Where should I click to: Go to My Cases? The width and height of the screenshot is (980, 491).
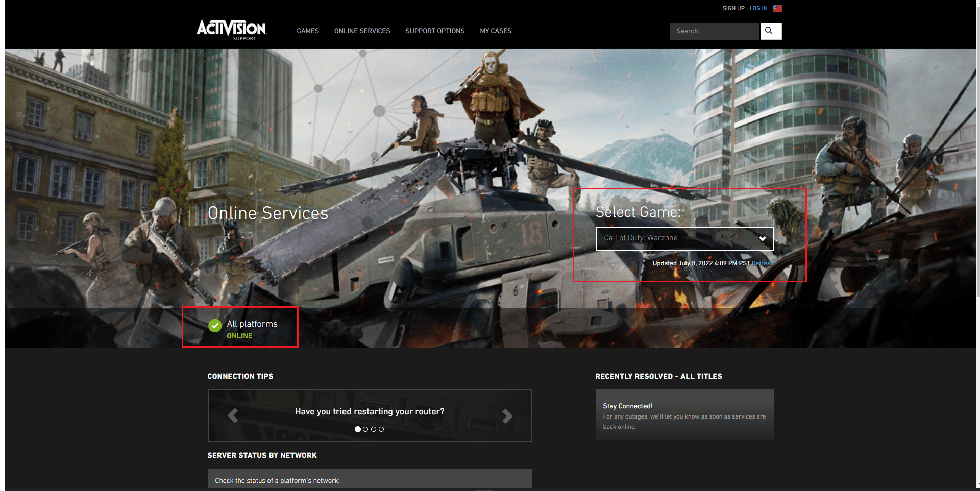496,31
